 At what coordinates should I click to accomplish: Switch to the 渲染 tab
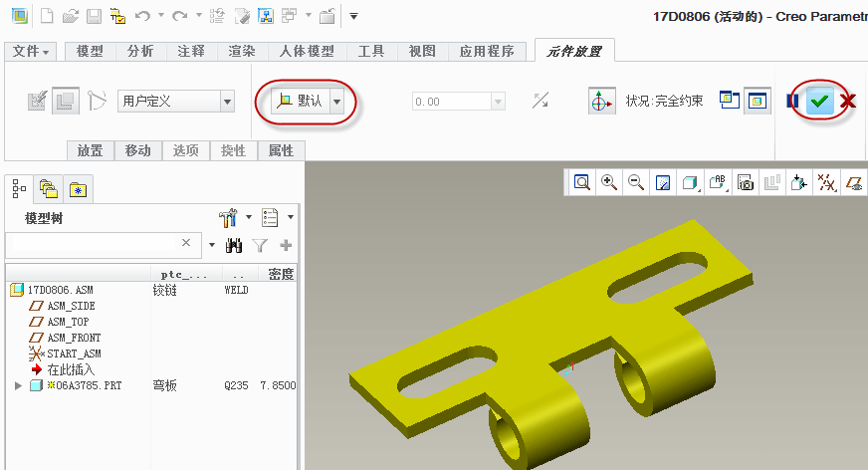coord(242,52)
